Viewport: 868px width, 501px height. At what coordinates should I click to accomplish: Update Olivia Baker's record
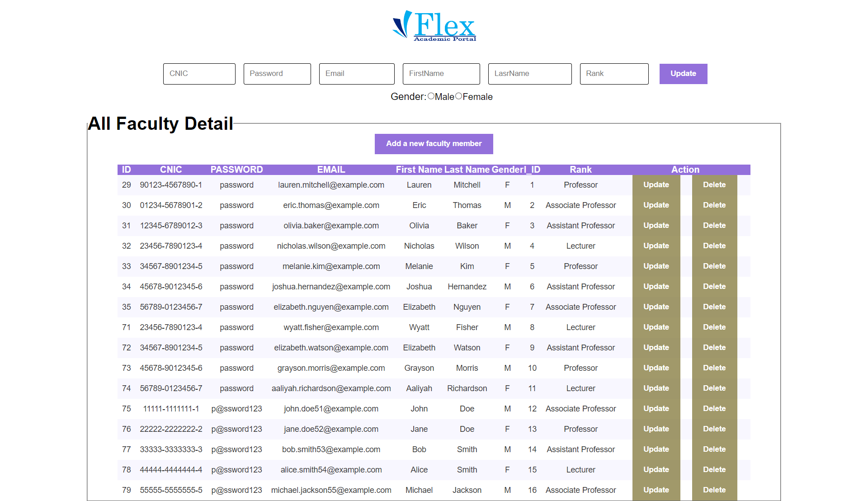click(656, 225)
